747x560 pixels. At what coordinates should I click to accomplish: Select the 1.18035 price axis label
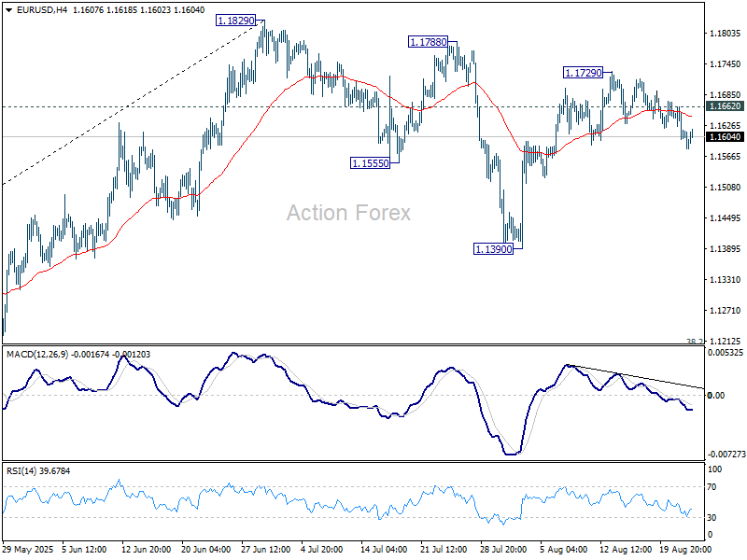click(725, 34)
